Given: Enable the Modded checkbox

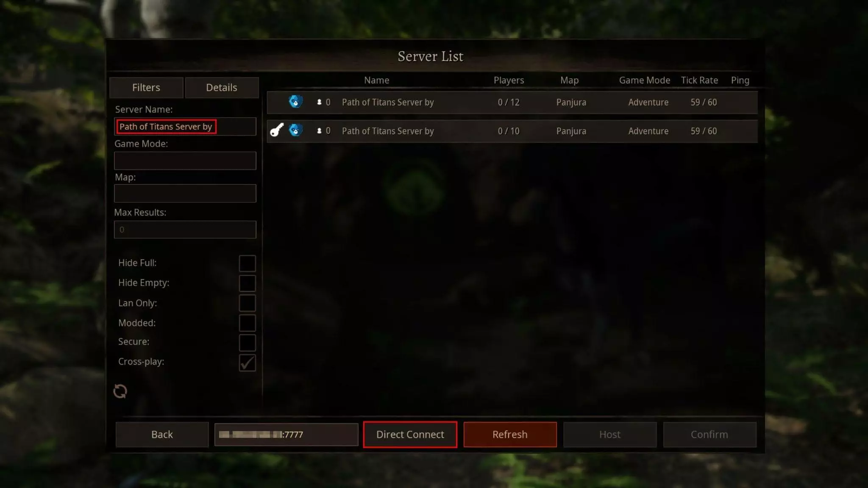Looking at the screenshot, I should click(247, 322).
